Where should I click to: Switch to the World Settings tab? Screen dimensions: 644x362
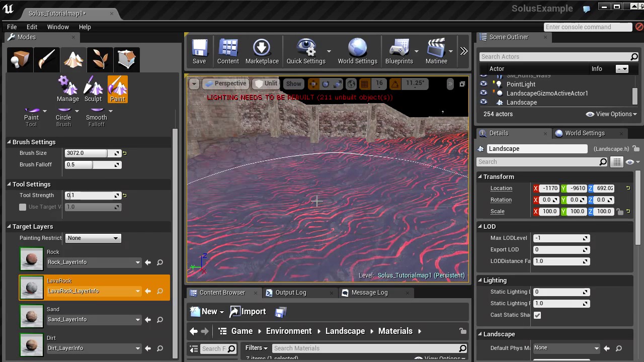[585, 133]
